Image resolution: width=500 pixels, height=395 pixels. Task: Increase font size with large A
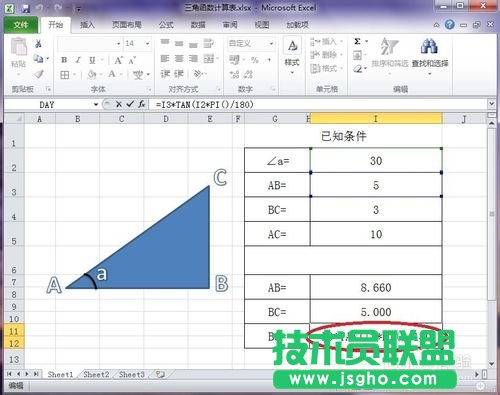(118, 60)
